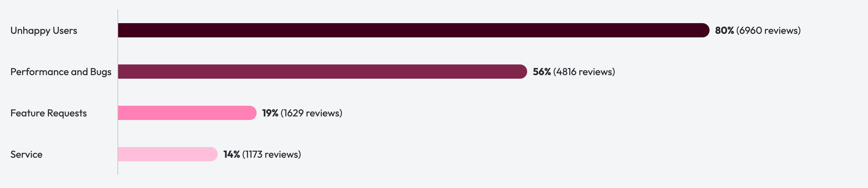Click the Performance and Bugs label
Viewport: 868px width, 188px height.
pos(61,72)
